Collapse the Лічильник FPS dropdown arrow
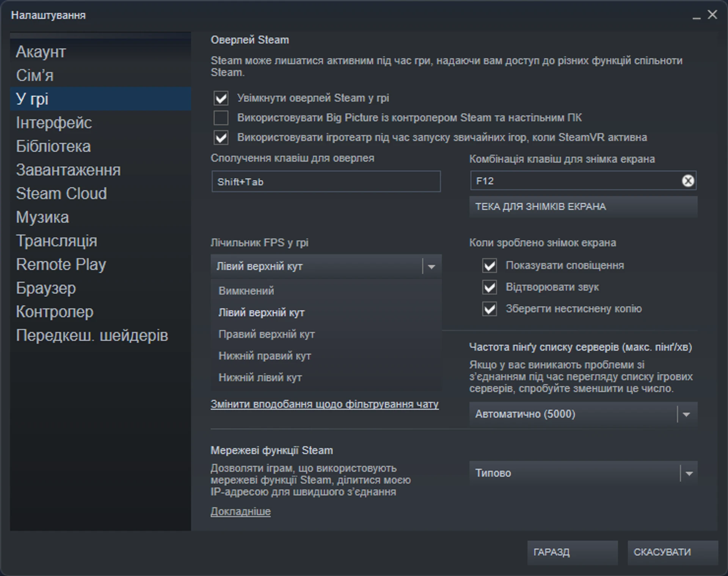Screen dimensions: 728x576 [x=431, y=266]
